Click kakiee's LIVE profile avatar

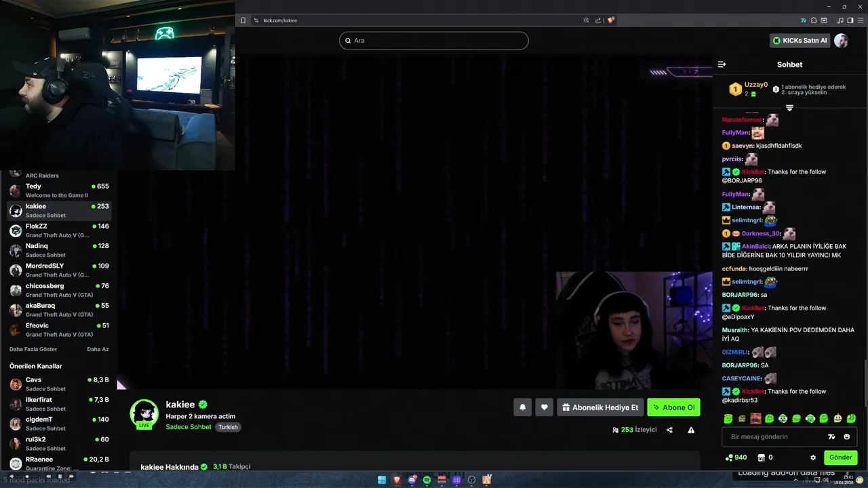coord(144,414)
